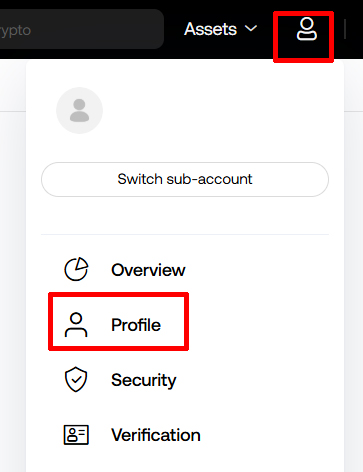Click empty panel space right of Profile

tap(263, 324)
